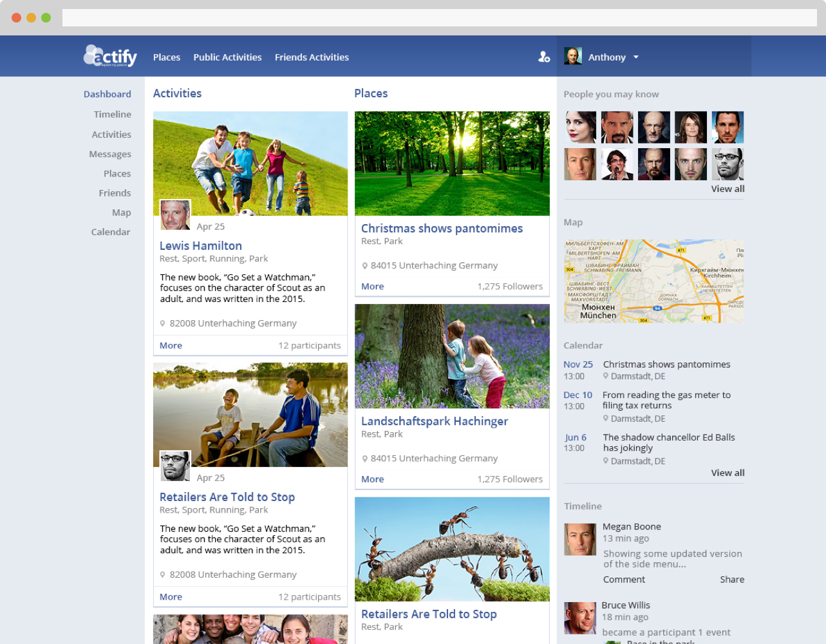Open the father and son boat photo
826x644 pixels.
(x=250, y=415)
